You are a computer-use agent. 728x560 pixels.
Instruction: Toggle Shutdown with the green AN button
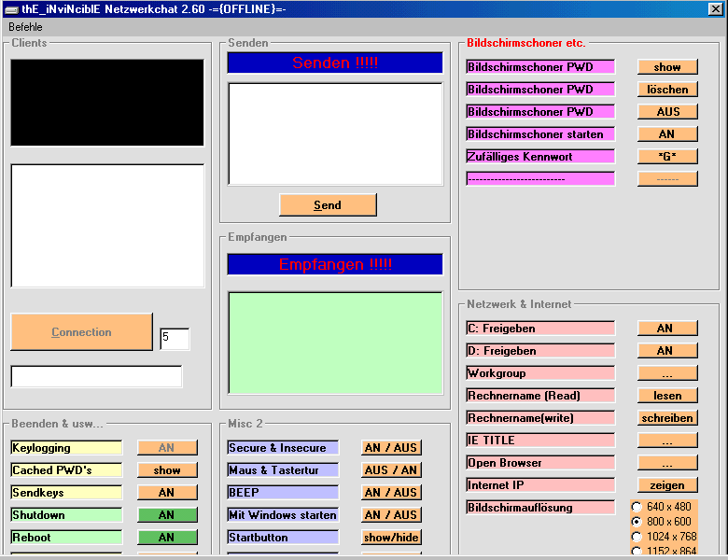pos(168,515)
